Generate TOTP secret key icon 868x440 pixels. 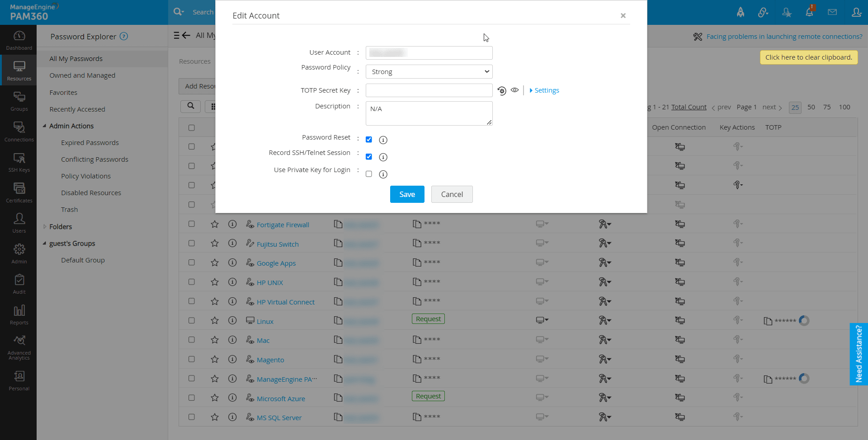[x=502, y=91]
